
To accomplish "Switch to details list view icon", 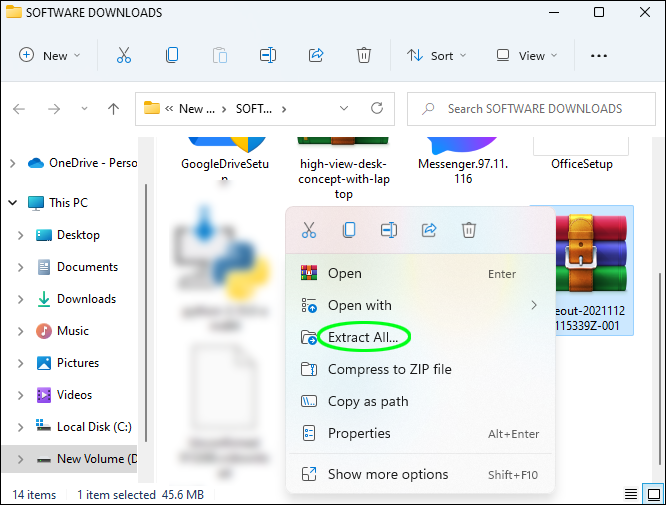I will click(631, 494).
